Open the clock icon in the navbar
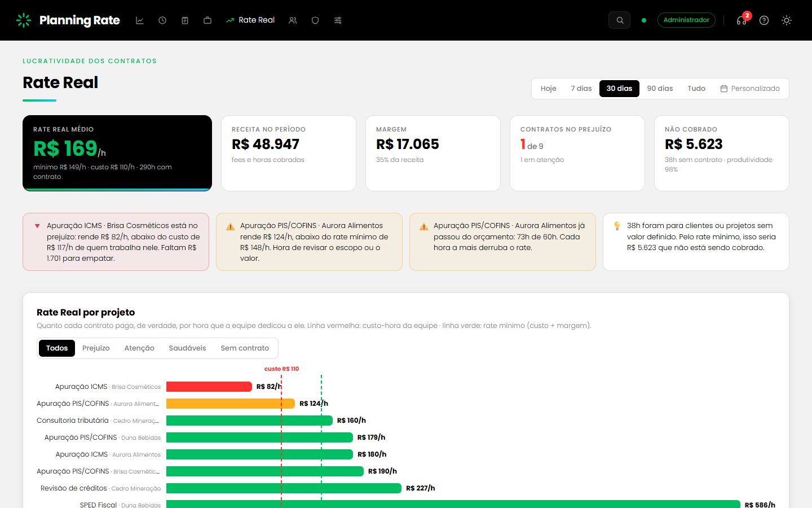The width and height of the screenshot is (812, 508). pyautogui.click(x=162, y=20)
